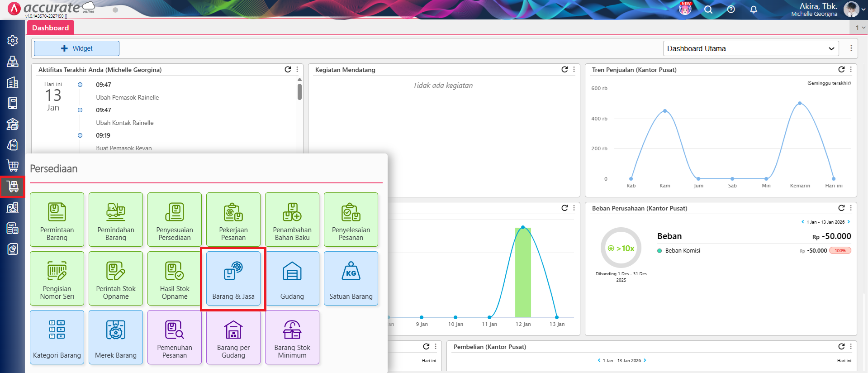Select Satuan Barang icon

pyautogui.click(x=351, y=278)
